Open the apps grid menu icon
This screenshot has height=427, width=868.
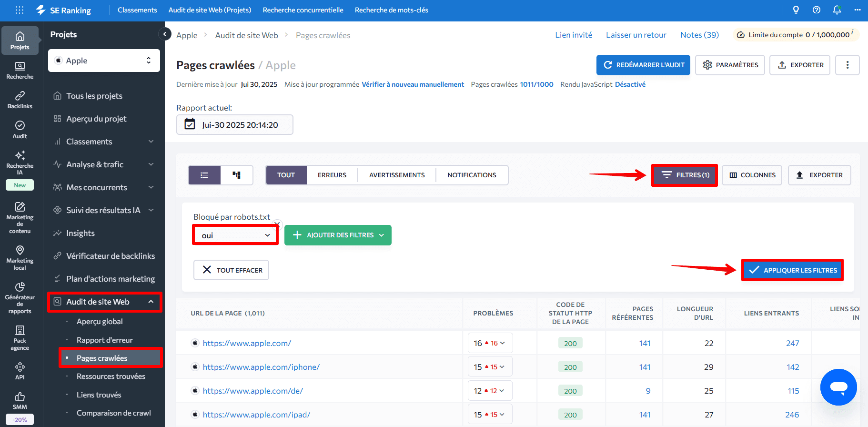point(20,10)
